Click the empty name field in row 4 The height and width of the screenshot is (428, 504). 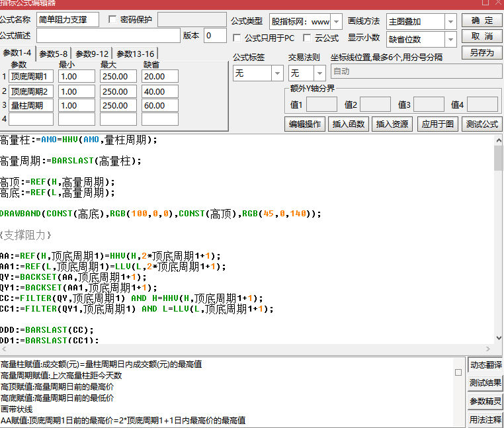(x=31, y=119)
